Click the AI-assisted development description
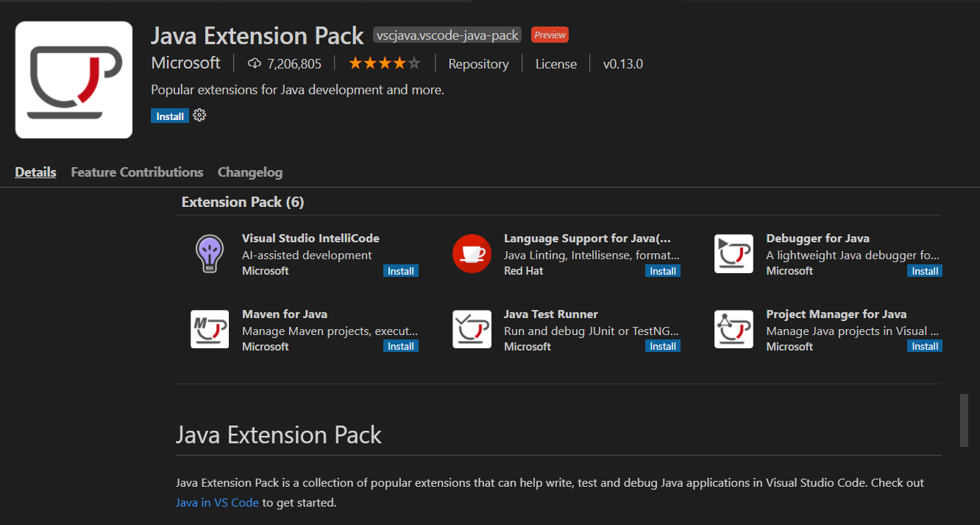The width and height of the screenshot is (980, 525). pyautogui.click(x=307, y=255)
